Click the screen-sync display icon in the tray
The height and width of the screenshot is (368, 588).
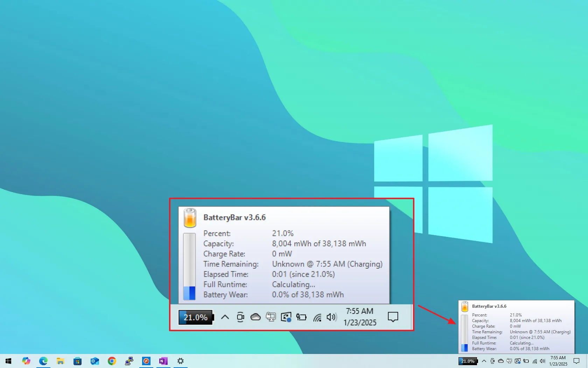pyautogui.click(x=286, y=317)
